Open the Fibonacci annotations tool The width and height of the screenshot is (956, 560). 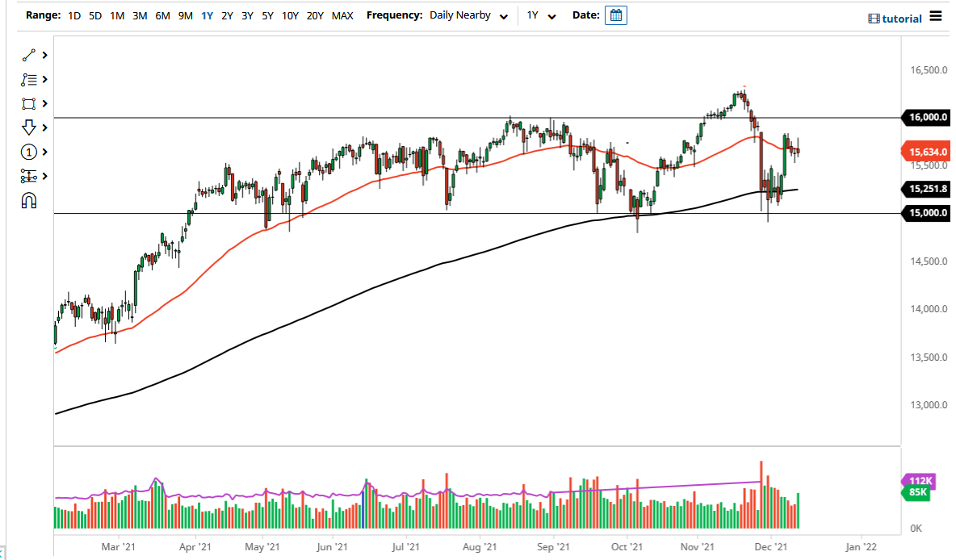[x=28, y=79]
